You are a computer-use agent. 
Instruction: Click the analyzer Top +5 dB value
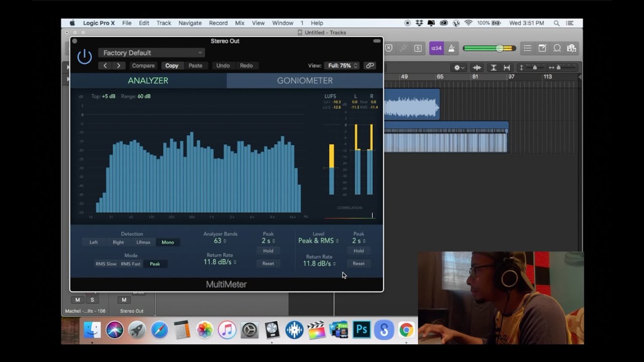[x=108, y=97]
